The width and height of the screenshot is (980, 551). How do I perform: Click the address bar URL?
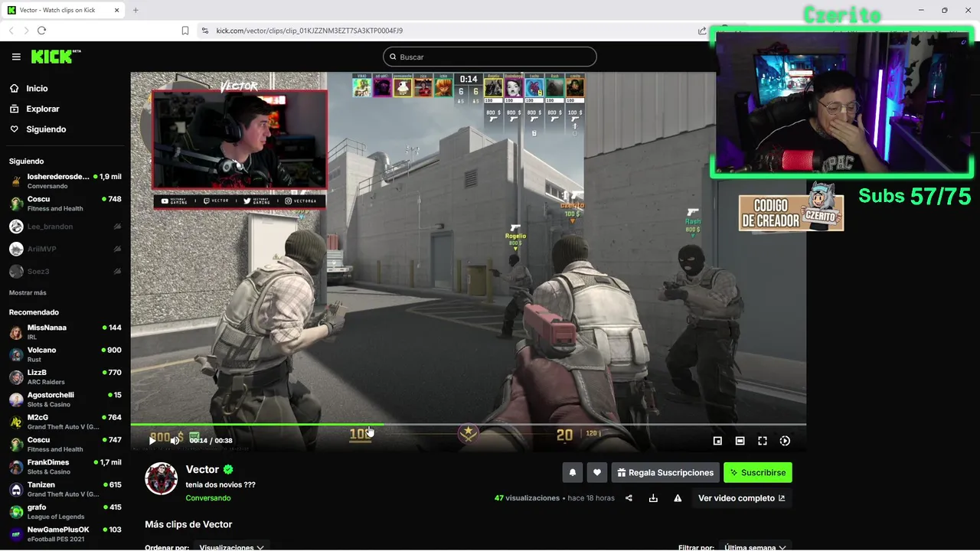309,31
